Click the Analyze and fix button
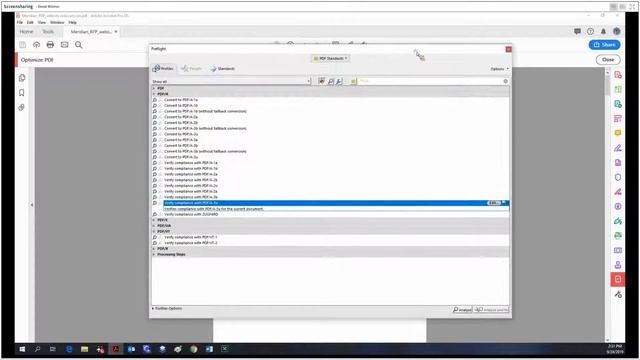 pos(491,310)
